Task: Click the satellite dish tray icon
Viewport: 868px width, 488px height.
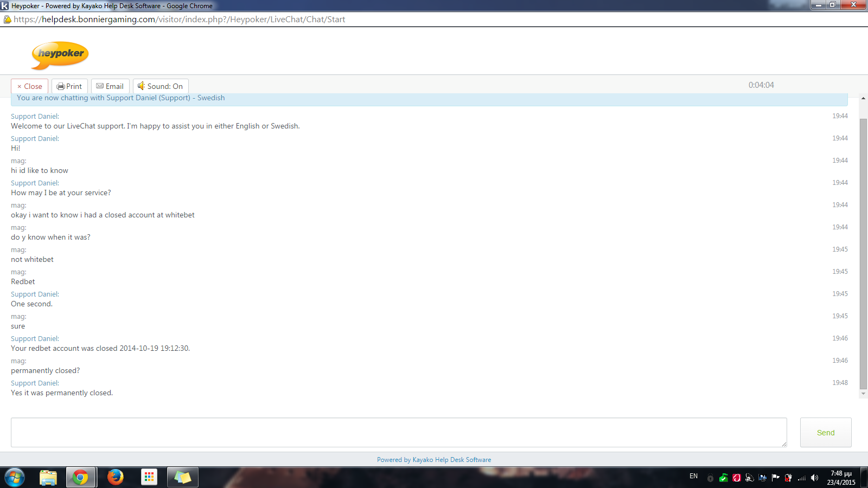Action: pos(749,478)
